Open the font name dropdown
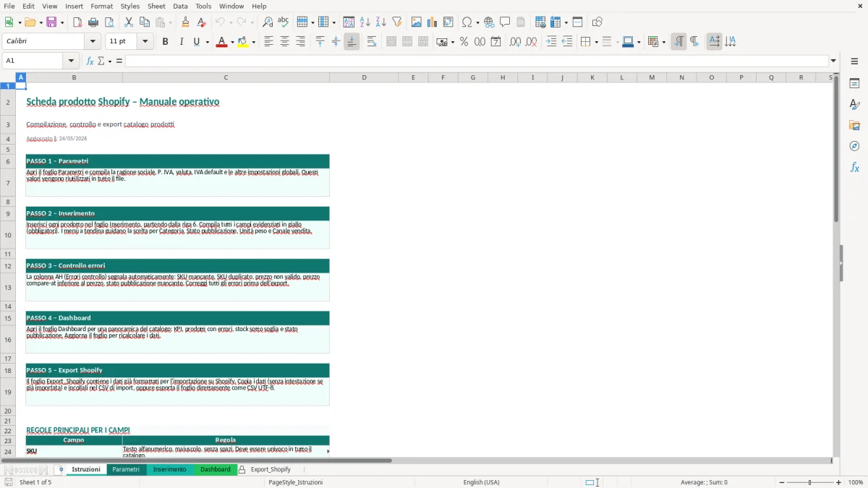868x488 pixels. pyautogui.click(x=93, y=41)
